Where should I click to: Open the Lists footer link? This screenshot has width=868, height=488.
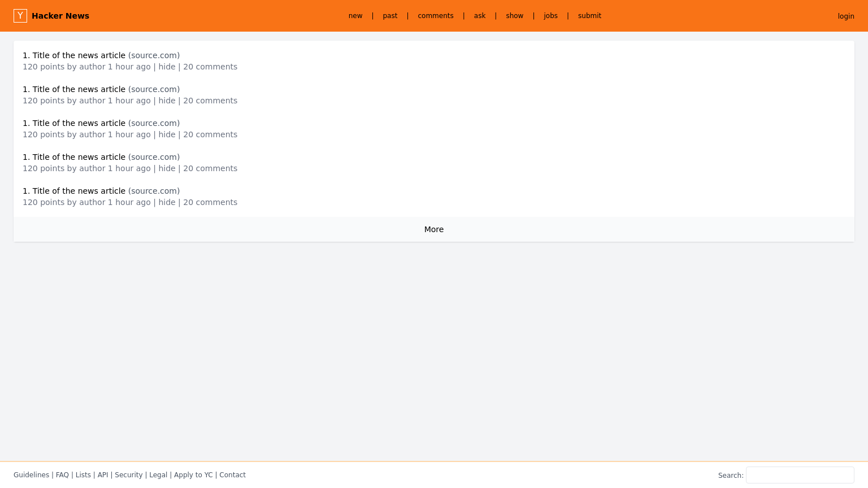coord(83,475)
